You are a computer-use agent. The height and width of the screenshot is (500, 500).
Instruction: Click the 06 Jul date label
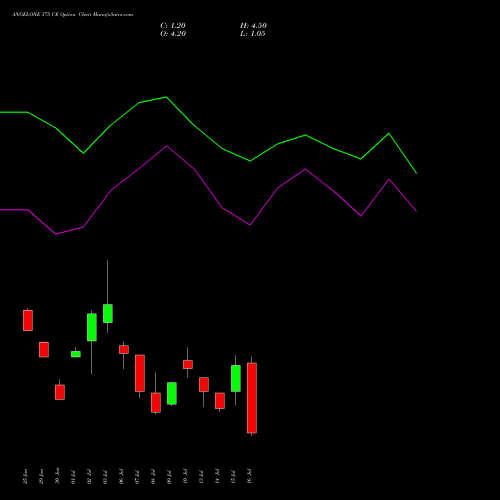(121, 476)
